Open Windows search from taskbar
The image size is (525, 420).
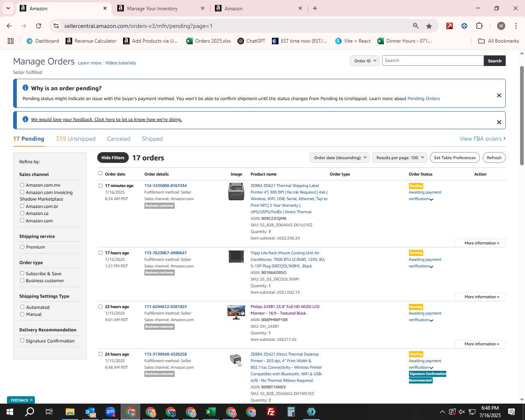[30, 412]
